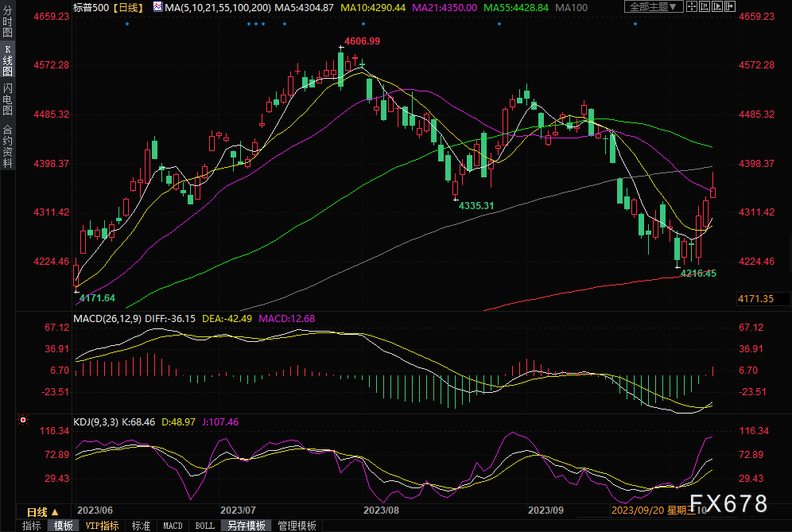Select the 指标 bottom tab
This screenshot has width=792, height=532.
(31, 526)
